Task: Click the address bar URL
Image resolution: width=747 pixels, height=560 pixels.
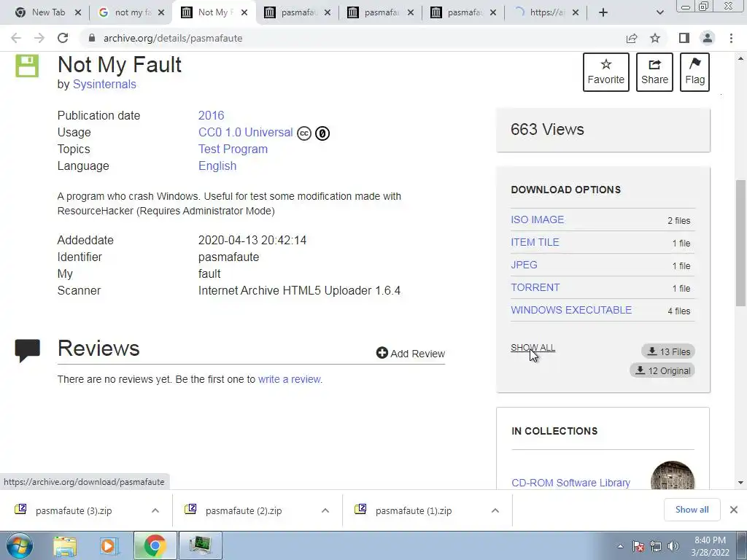Action: (173, 38)
